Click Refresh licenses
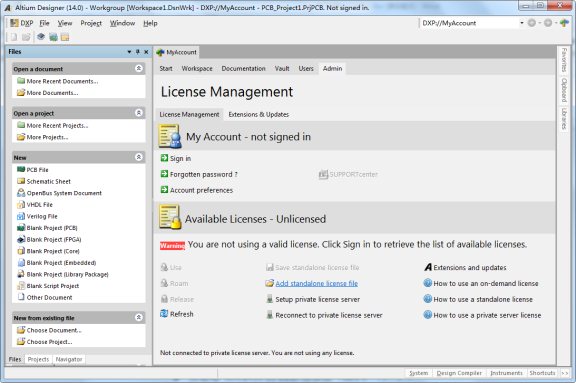576x383 pixels. point(177,314)
